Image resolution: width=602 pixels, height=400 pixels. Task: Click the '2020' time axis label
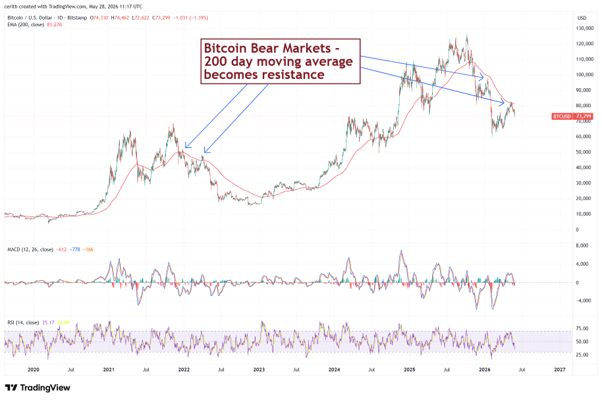(x=33, y=370)
